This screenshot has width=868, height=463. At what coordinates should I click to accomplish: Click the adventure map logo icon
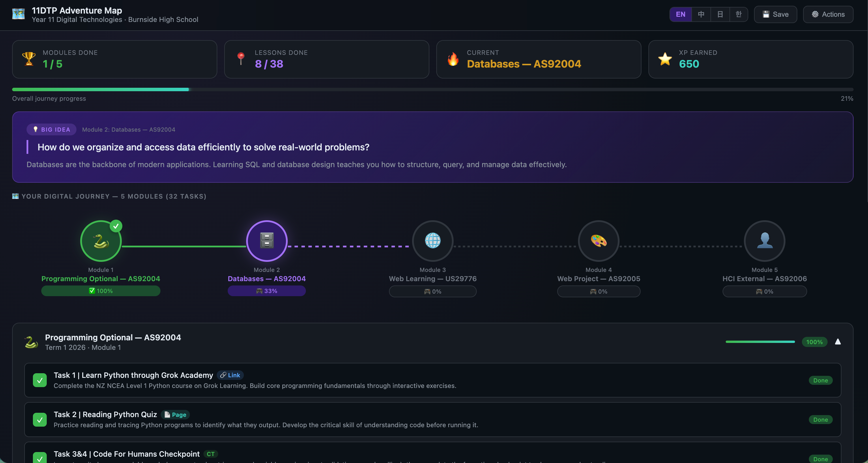coord(18,14)
